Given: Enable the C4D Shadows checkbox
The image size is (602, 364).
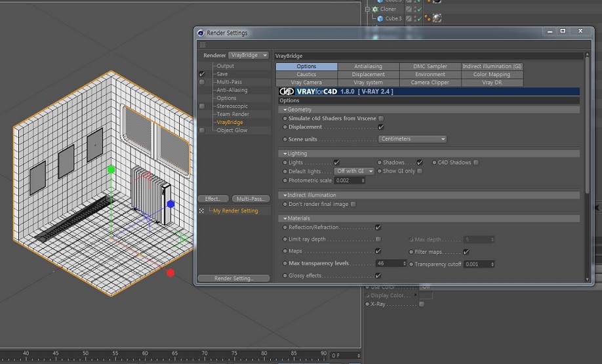Looking at the screenshot, I should (476, 163).
